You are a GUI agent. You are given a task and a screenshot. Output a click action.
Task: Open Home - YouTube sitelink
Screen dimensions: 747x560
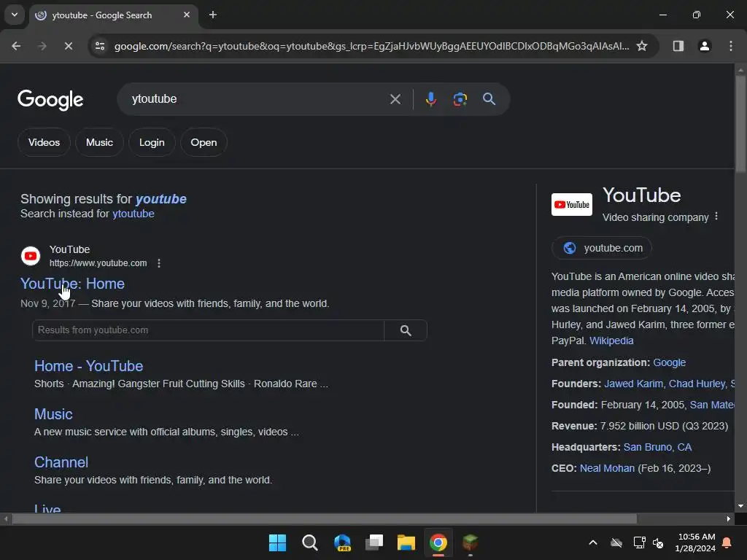tap(88, 366)
